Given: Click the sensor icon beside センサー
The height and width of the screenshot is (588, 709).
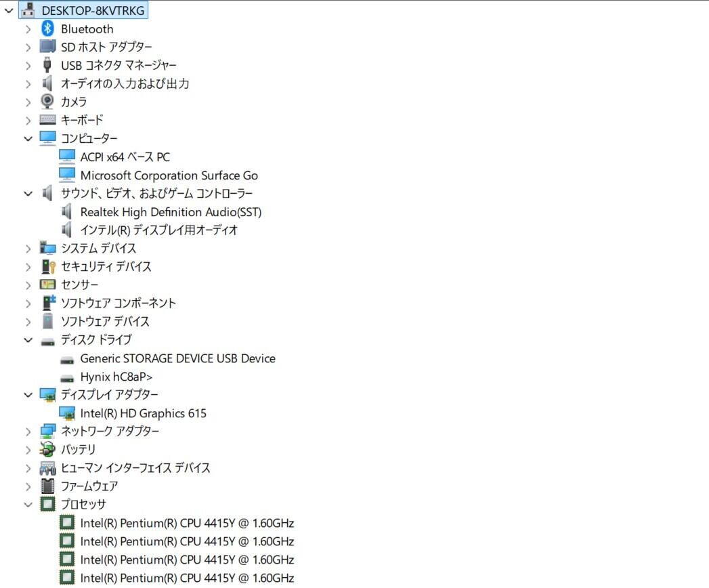Looking at the screenshot, I should [47, 285].
